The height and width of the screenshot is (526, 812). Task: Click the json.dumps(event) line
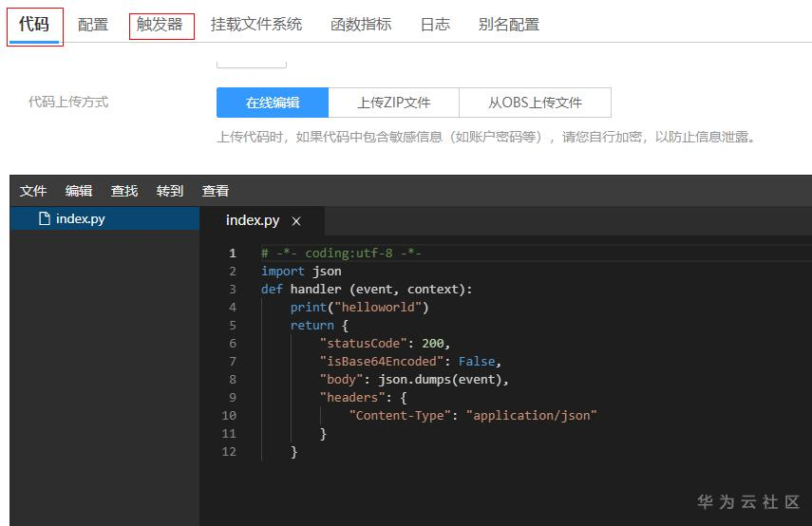(414, 380)
